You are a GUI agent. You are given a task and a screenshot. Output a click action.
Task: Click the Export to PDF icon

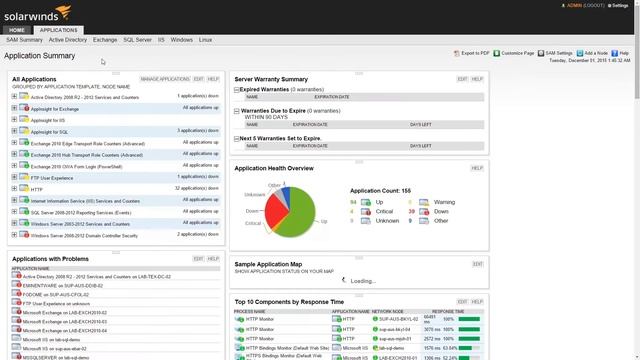pos(457,53)
